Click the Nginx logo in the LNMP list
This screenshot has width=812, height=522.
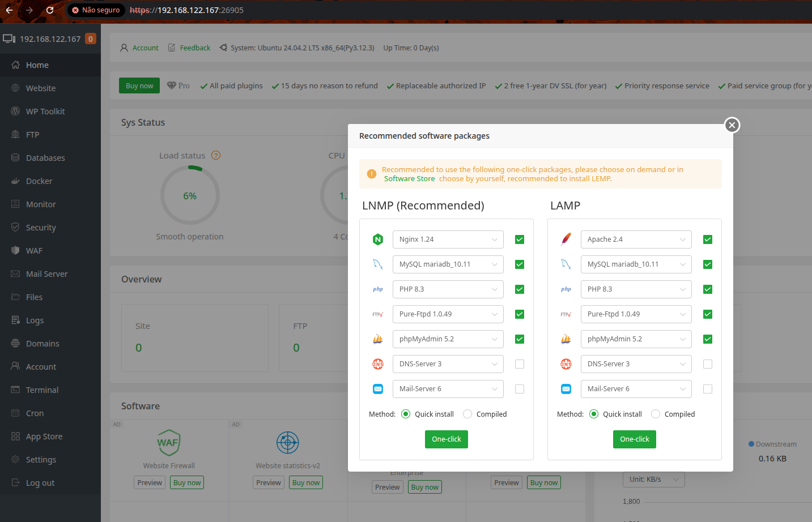pyautogui.click(x=378, y=239)
